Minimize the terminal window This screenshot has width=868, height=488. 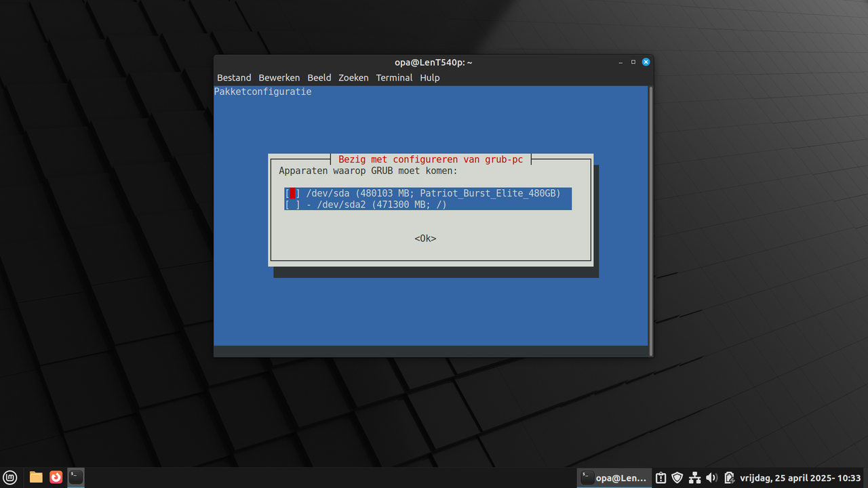click(x=620, y=62)
